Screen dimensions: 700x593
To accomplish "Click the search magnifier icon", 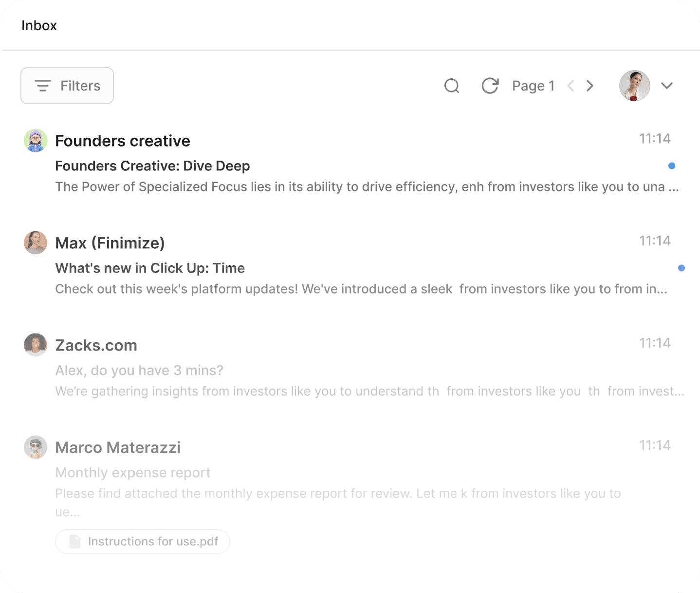I will click(452, 86).
